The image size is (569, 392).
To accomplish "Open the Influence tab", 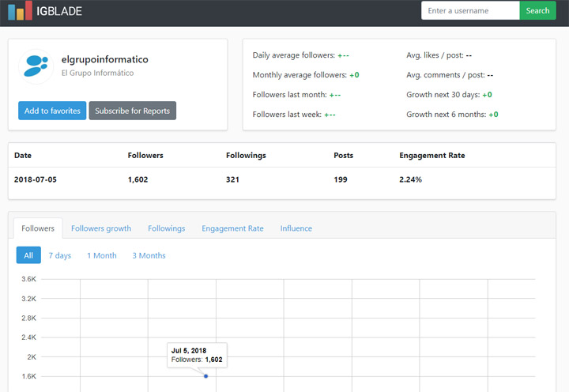I will pyautogui.click(x=296, y=228).
